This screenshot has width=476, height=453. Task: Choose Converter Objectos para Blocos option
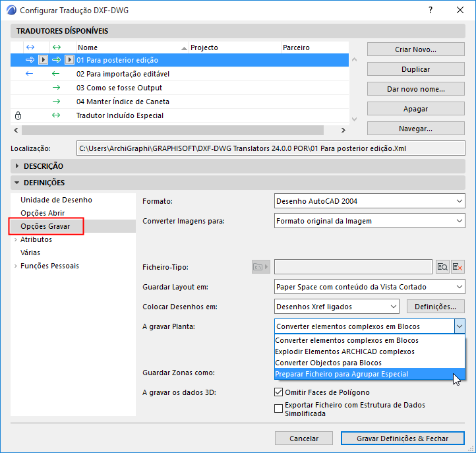tap(369, 363)
